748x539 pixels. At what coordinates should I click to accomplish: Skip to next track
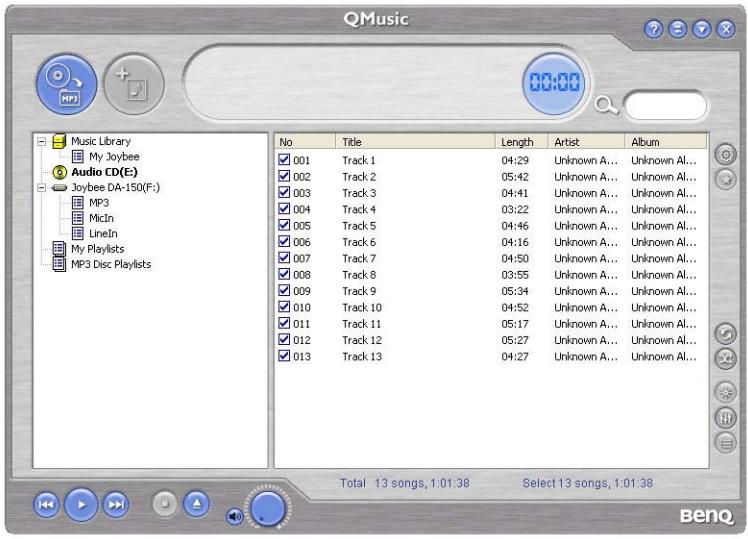116,504
